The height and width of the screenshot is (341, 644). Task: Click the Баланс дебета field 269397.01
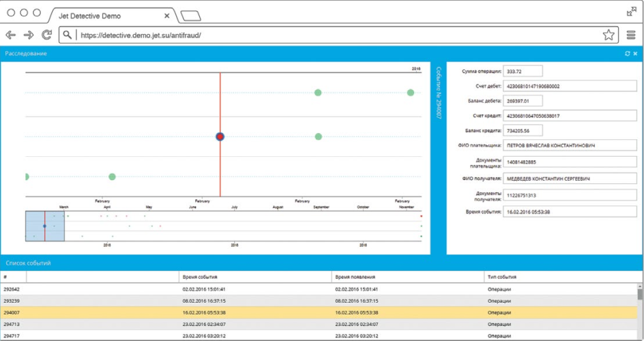(523, 101)
